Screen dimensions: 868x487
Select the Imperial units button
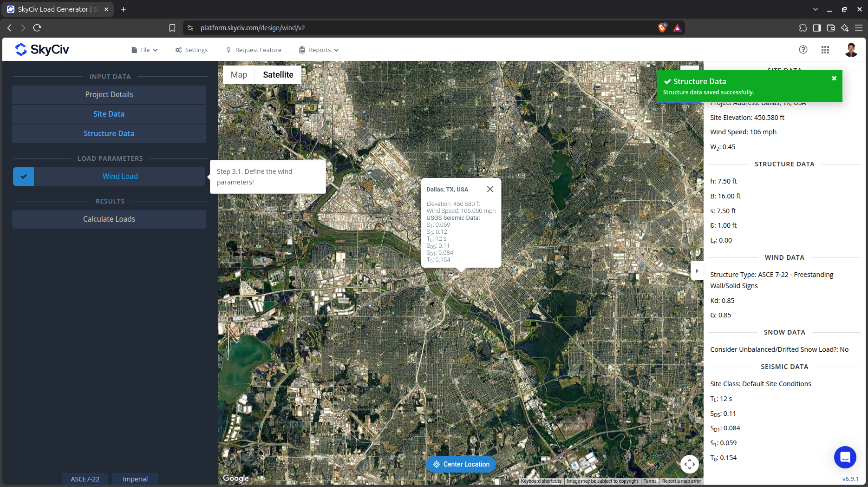(x=135, y=479)
